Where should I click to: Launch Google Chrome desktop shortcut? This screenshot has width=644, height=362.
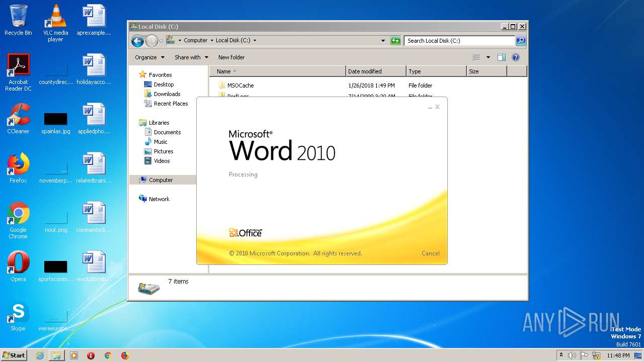[x=18, y=220]
